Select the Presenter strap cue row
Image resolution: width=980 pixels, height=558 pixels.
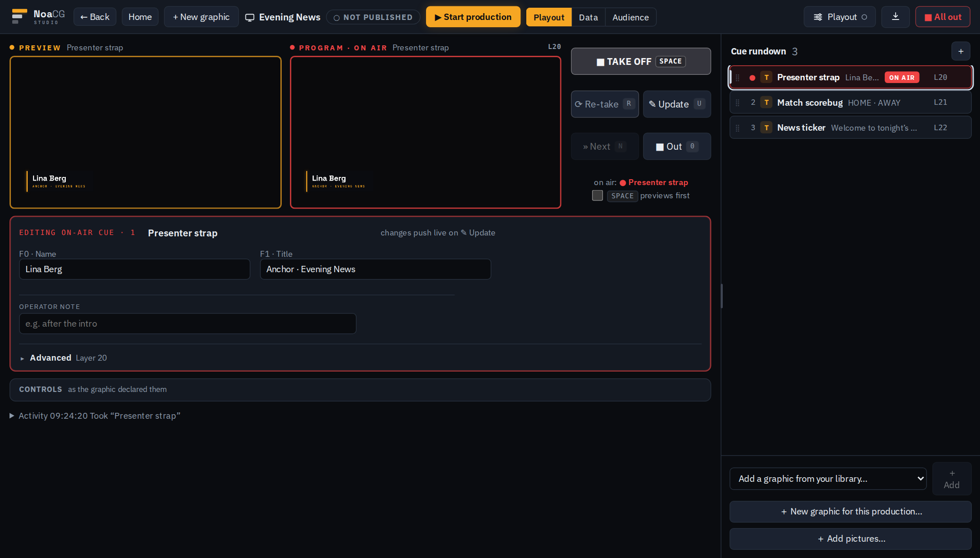[x=850, y=78]
